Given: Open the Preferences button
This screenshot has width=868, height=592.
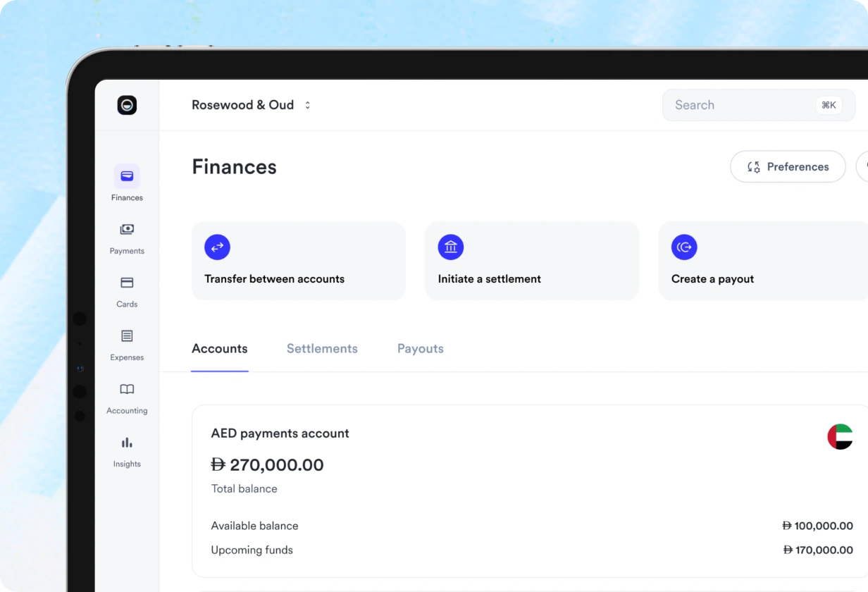Looking at the screenshot, I should 788,166.
